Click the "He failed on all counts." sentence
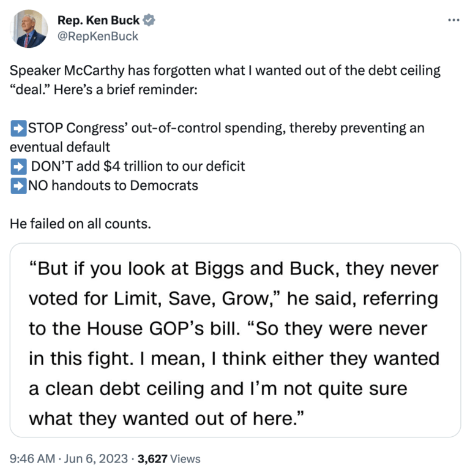The width and height of the screenshot is (470, 476). [80, 224]
